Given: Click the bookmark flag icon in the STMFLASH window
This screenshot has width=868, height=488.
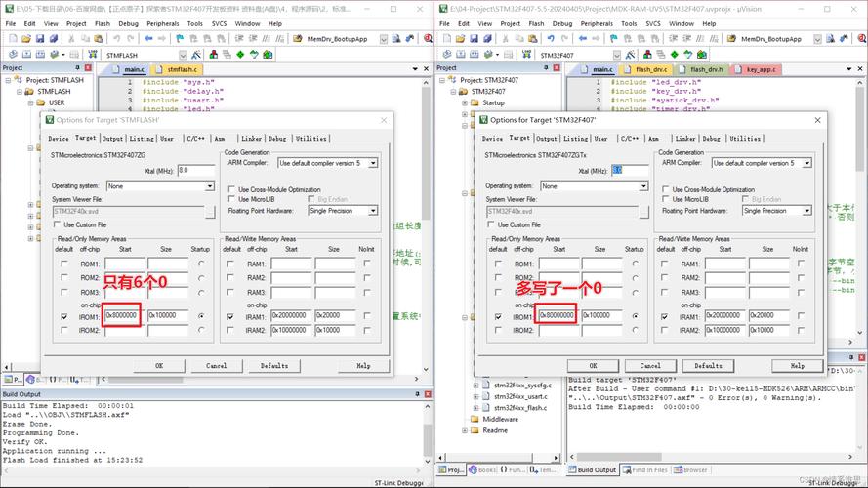Looking at the screenshot, I should point(180,39).
